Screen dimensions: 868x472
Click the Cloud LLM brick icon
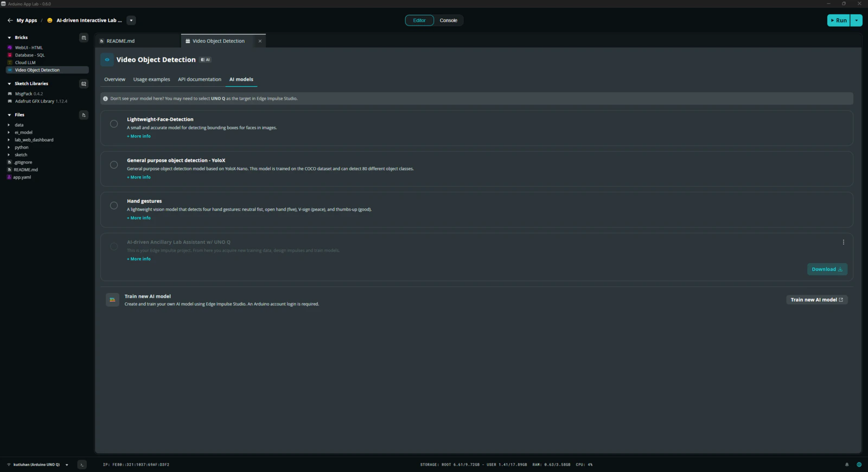click(10, 62)
